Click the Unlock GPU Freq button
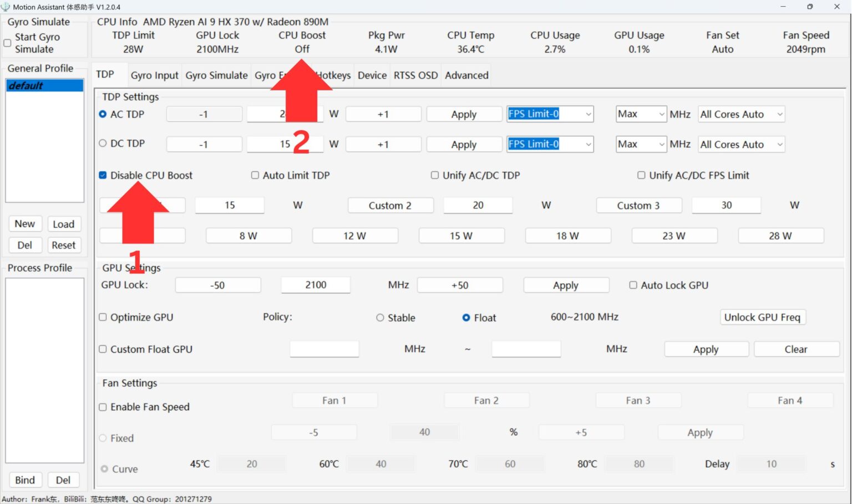 (x=763, y=317)
